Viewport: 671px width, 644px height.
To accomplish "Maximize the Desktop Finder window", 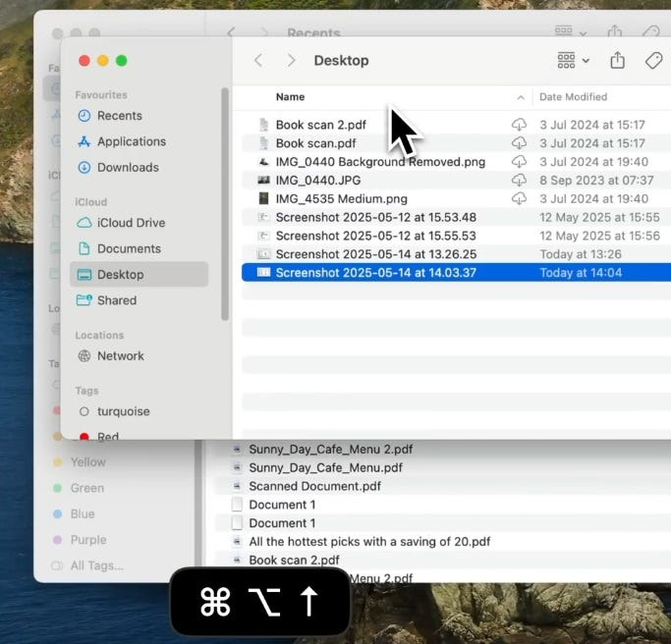I will [122, 61].
